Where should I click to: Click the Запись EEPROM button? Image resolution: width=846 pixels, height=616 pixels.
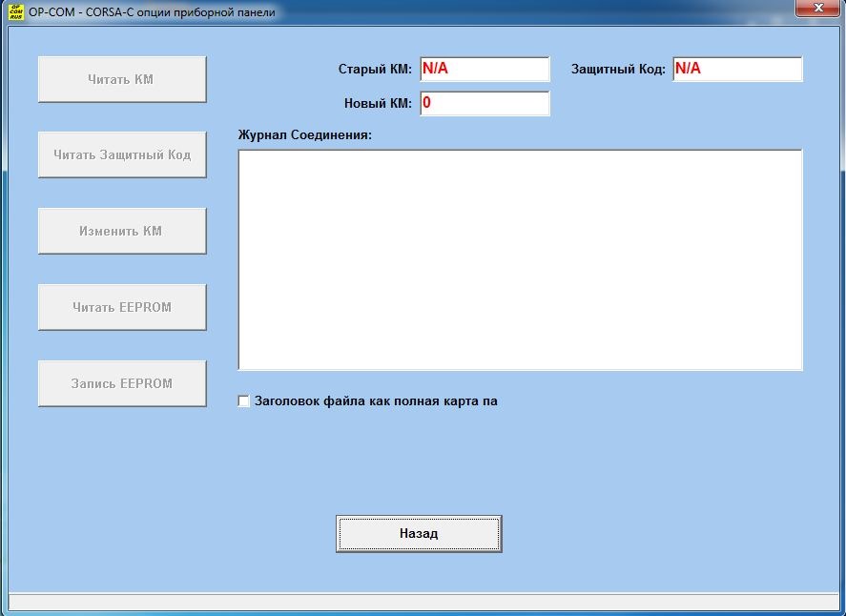[122, 383]
